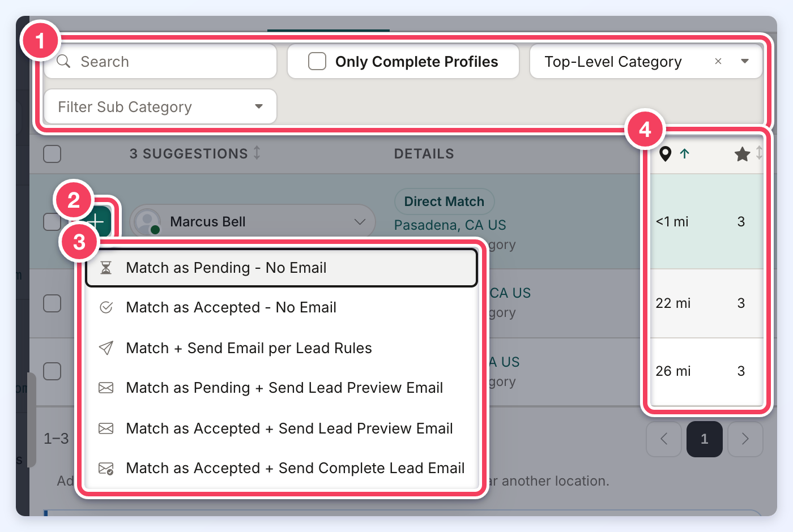Select the checkbox for the 22 mi row
Screen dimensions: 793x532
(52, 303)
